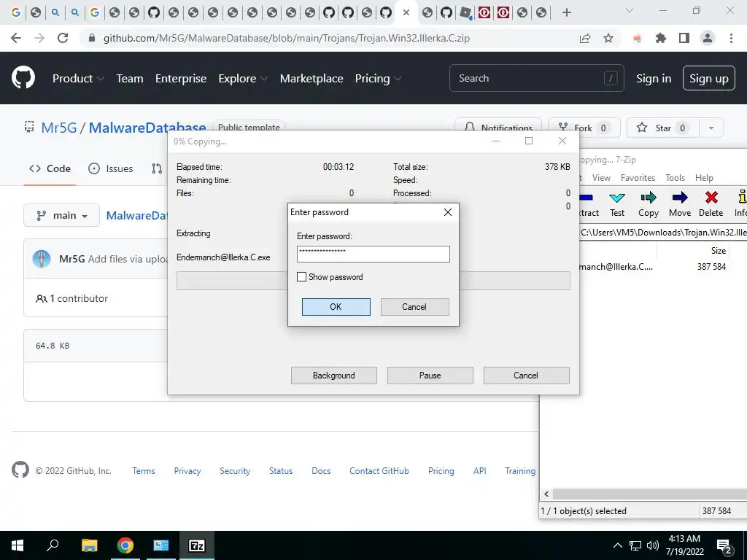Viewport: 747px width, 560px height.
Task: Tick the Show password checkbox
Action: pyautogui.click(x=301, y=276)
